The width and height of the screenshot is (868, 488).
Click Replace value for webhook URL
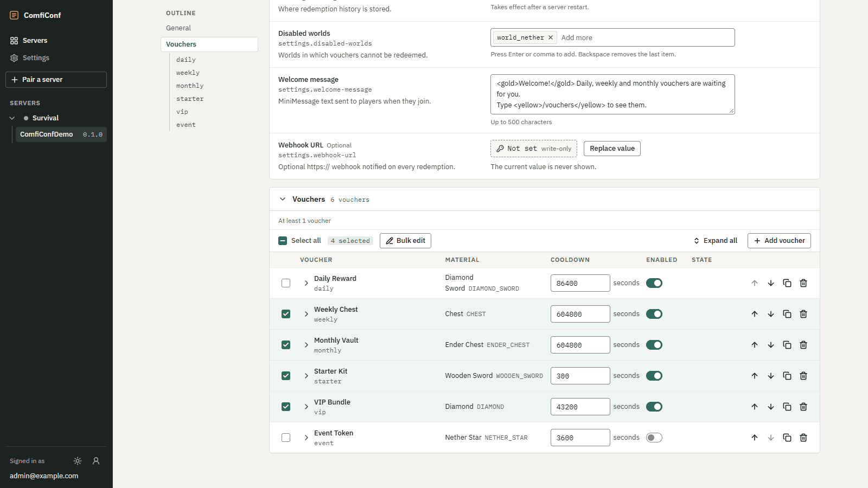pyautogui.click(x=612, y=149)
